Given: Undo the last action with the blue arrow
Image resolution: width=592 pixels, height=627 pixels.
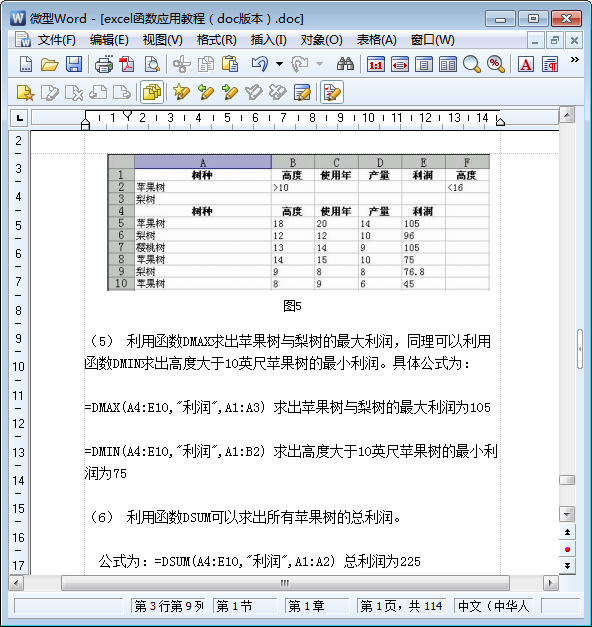Looking at the screenshot, I should pyautogui.click(x=260, y=64).
